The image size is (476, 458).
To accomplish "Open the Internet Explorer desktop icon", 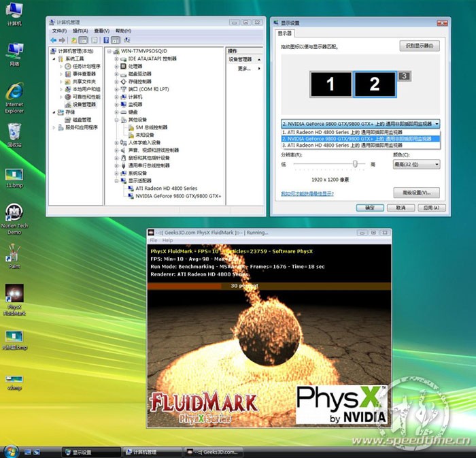I will [14, 98].
